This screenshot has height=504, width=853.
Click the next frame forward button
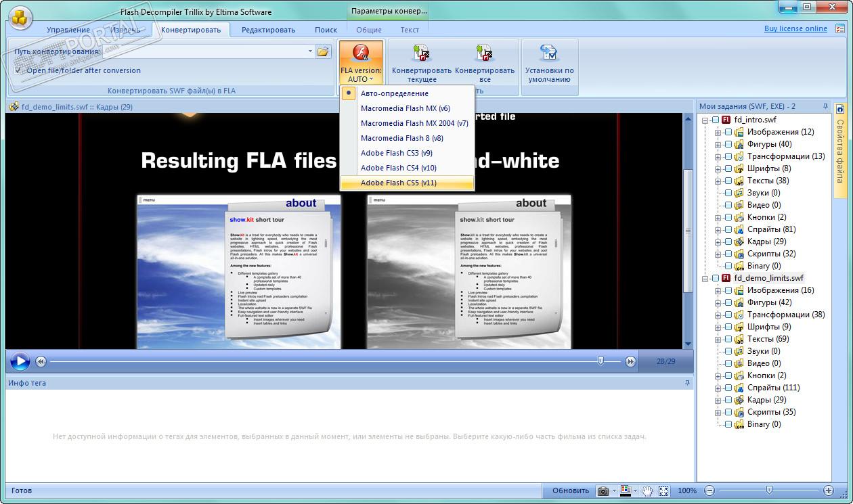coord(630,362)
